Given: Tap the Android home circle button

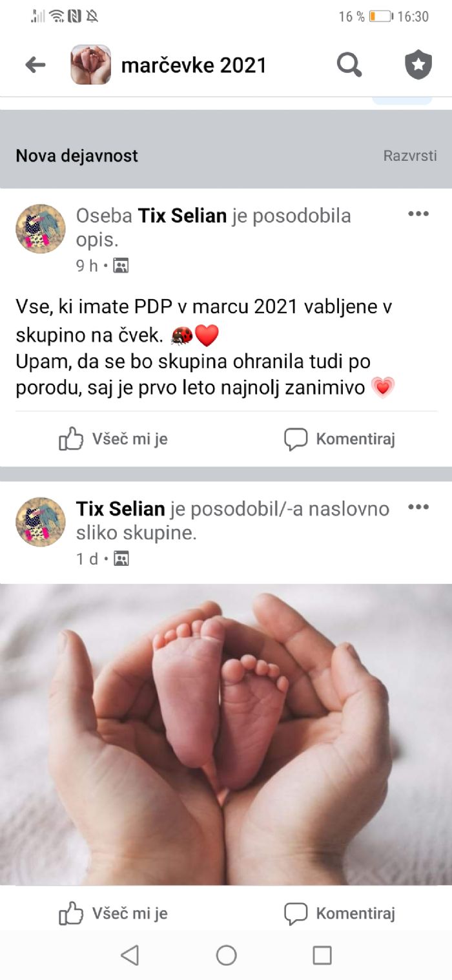Looking at the screenshot, I should point(226,955).
